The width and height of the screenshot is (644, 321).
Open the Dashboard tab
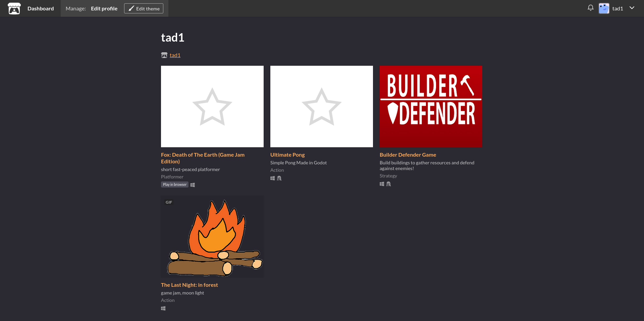tap(41, 8)
